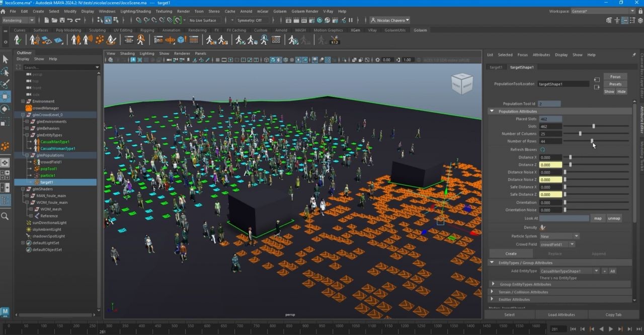Image resolution: width=644 pixels, height=335 pixels.
Task: Open the Outliner Display menu
Action: pos(23,59)
